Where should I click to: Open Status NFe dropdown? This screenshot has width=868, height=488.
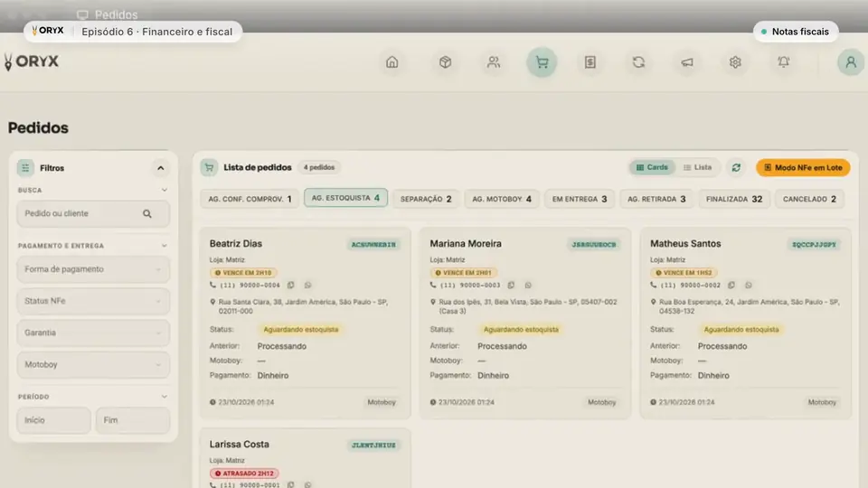(93, 301)
